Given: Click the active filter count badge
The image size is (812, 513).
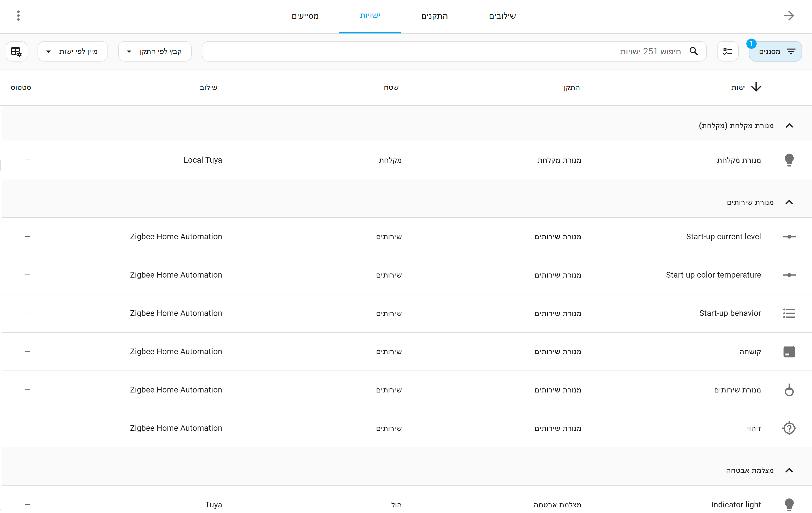Looking at the screenshot, I should (751, 43).
